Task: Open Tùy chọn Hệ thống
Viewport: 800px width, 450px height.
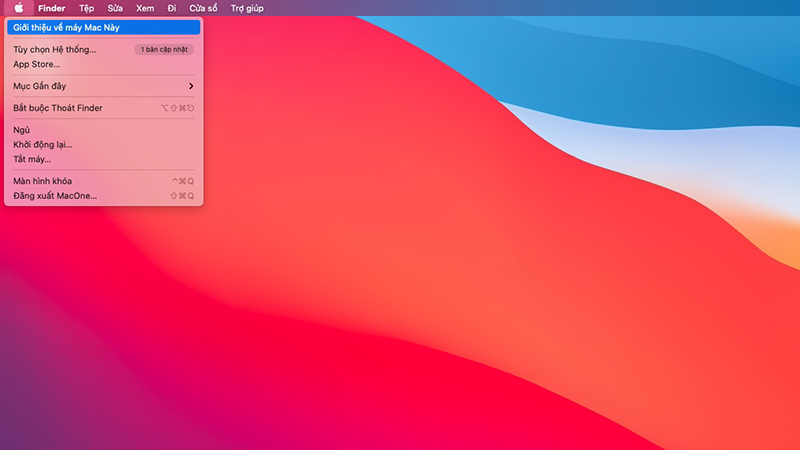Action: [104, 49]
